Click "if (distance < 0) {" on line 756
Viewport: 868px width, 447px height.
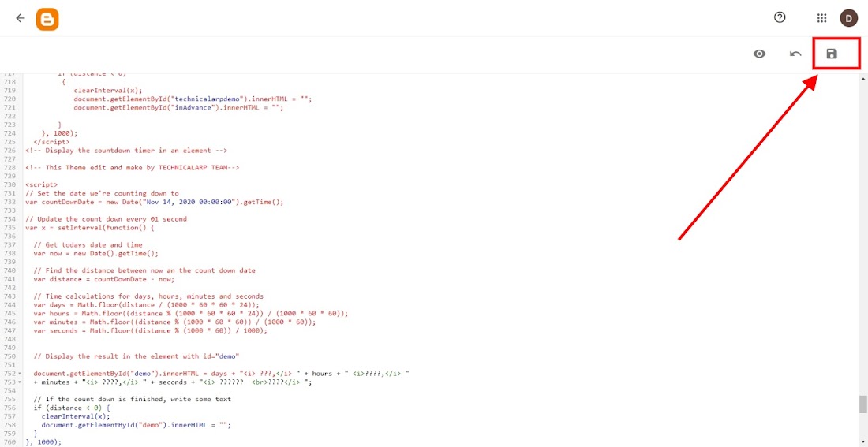click(x=71, y=408)
